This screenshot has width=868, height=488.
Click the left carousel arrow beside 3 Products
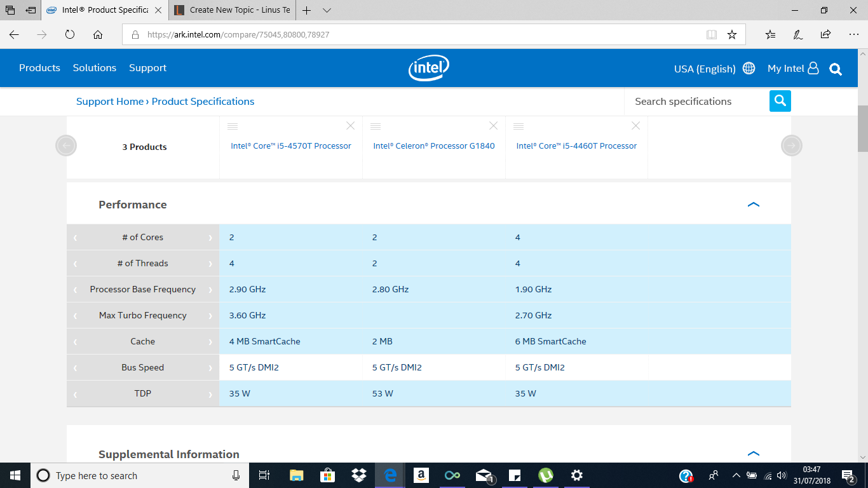pos(66,146)
